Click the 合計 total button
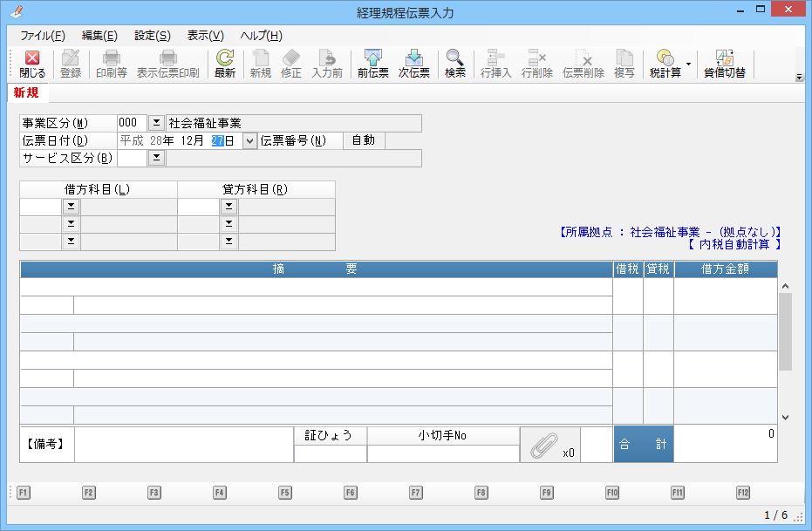This screenshot has height=531, width=812. tap(643, 445)
